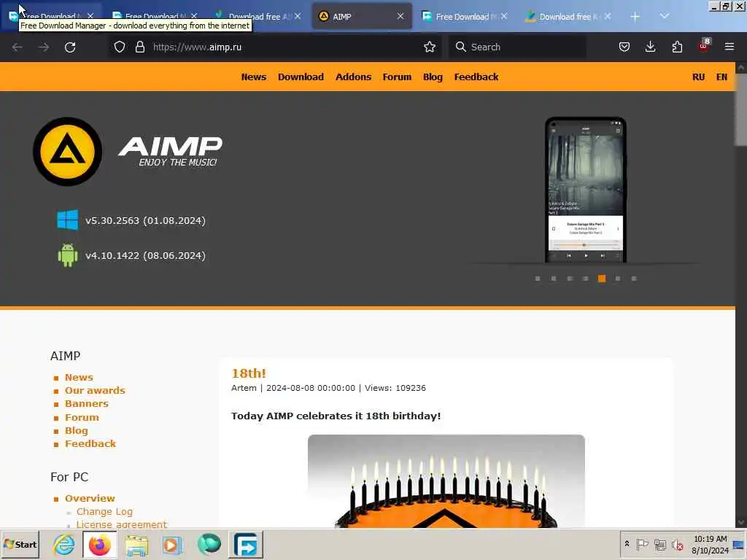Open the News item in the orange navigation bar

(x=253, y=77)
